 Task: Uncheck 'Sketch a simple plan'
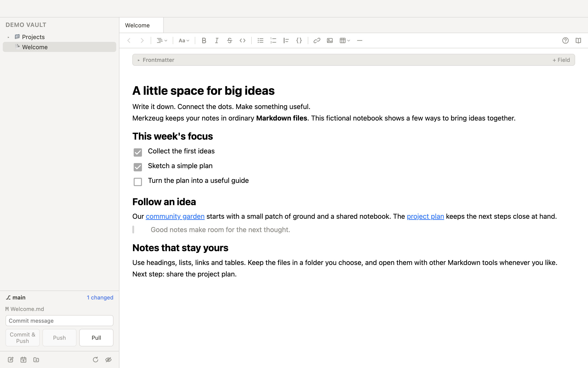click(x=138, y=167)
